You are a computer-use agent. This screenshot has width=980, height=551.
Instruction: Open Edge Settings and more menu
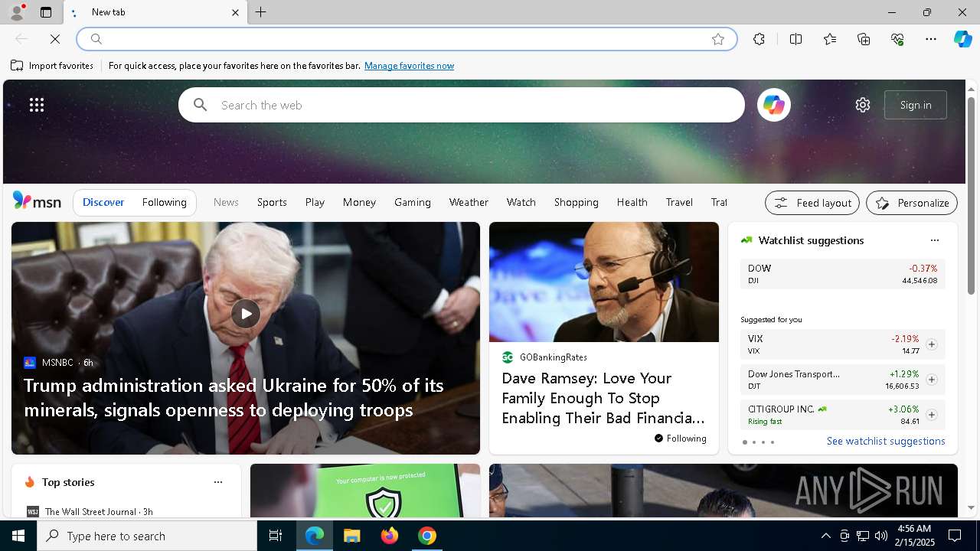931,39
